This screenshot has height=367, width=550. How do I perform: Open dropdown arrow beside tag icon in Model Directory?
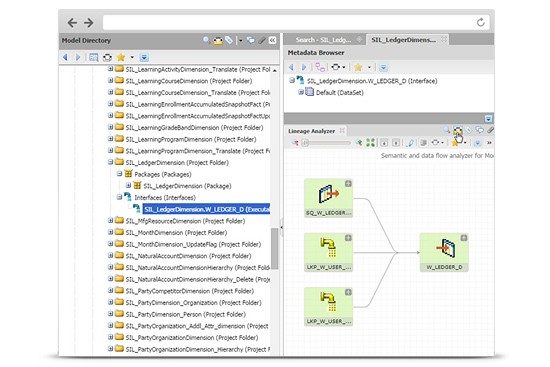(241, 41)
